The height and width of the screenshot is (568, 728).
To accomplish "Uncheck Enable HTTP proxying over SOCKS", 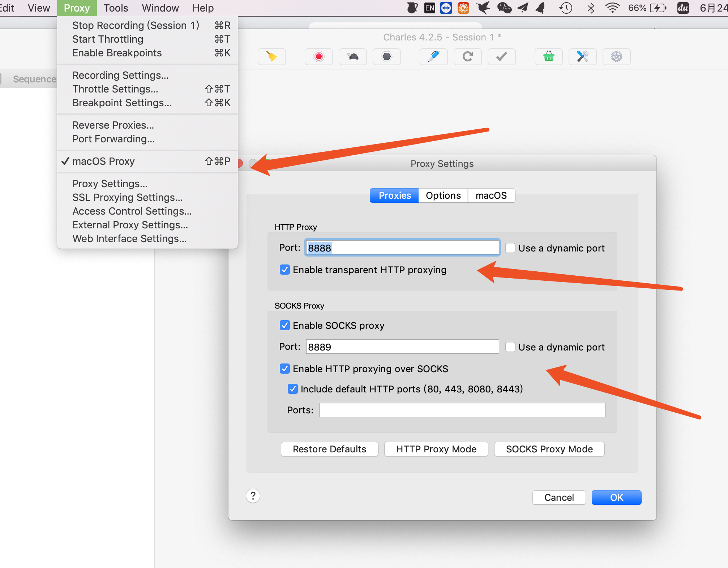I will pyautogui.click(x=285, y=369).
